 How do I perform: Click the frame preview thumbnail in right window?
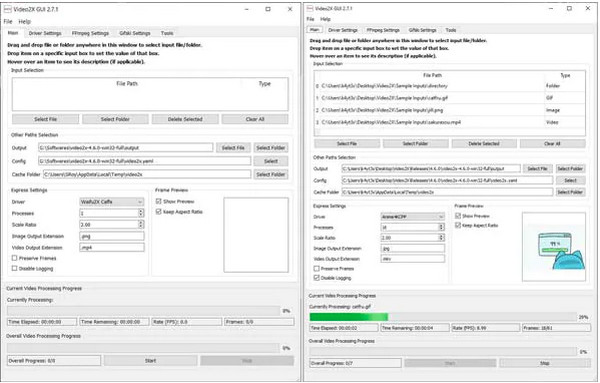554,247
